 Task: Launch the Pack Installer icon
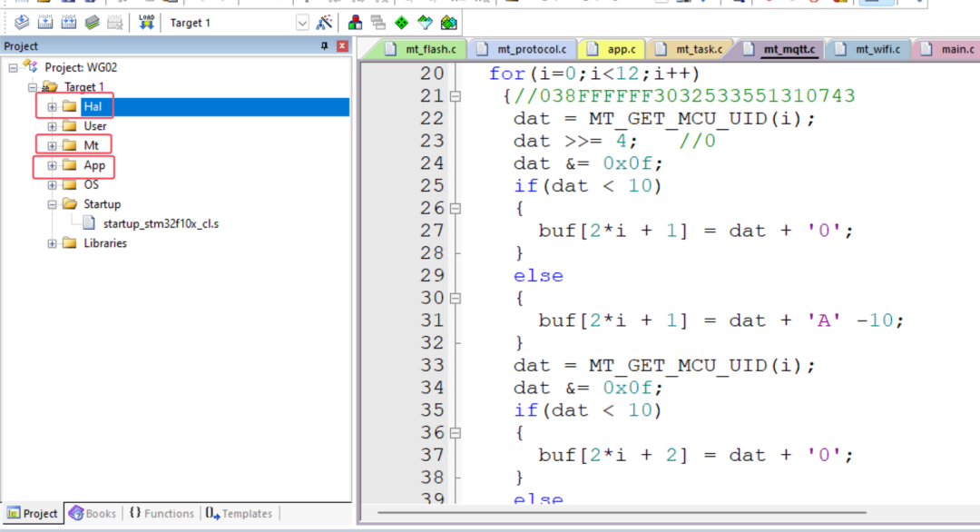pyautogui.click(x=449, y=23)
